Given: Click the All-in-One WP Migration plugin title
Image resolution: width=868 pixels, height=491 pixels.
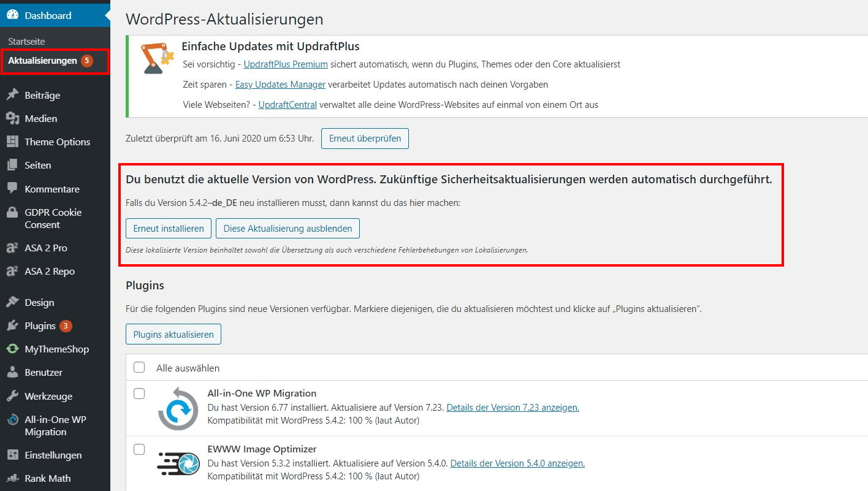Looking at the screenshot, I should pos(262,394).
